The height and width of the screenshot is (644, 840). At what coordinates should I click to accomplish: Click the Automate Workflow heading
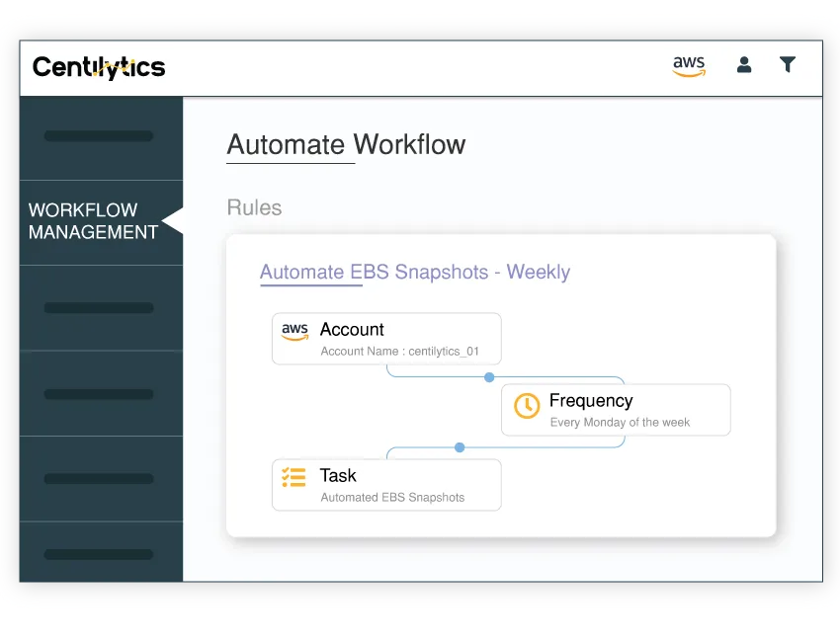pos(346,144)
